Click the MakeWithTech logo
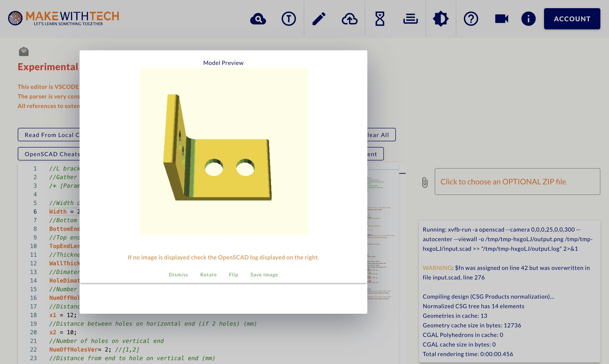This screenshot has height=364, width=609. click(63, 18)
